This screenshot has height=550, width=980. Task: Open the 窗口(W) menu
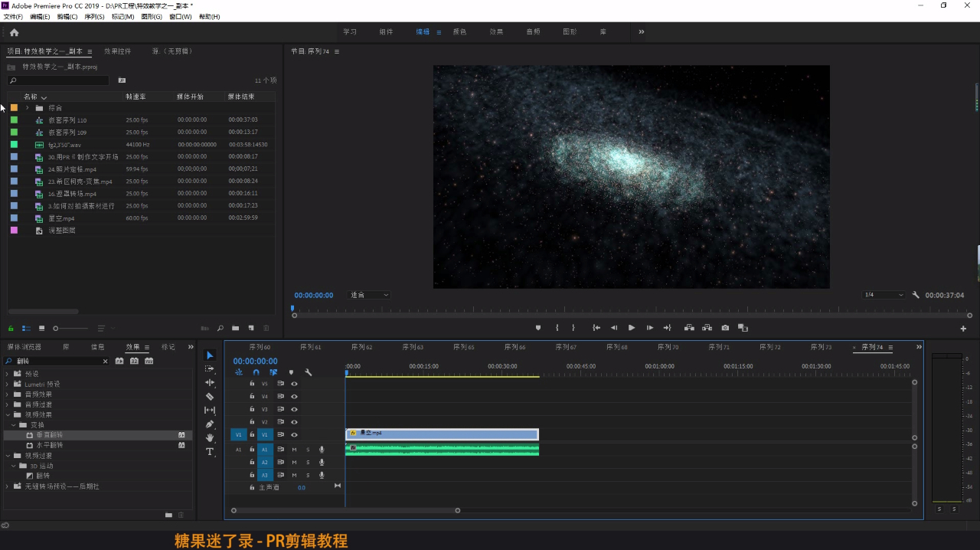point(181,16)
